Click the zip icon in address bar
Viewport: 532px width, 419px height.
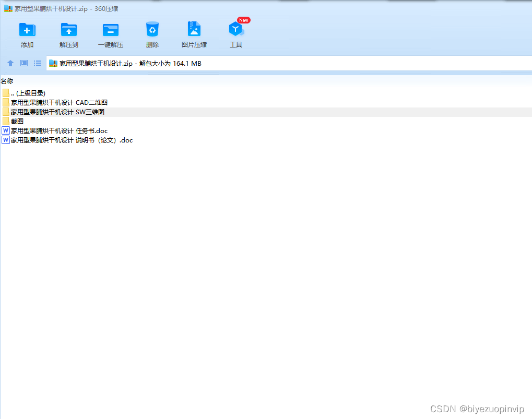(x=53, y=63)
